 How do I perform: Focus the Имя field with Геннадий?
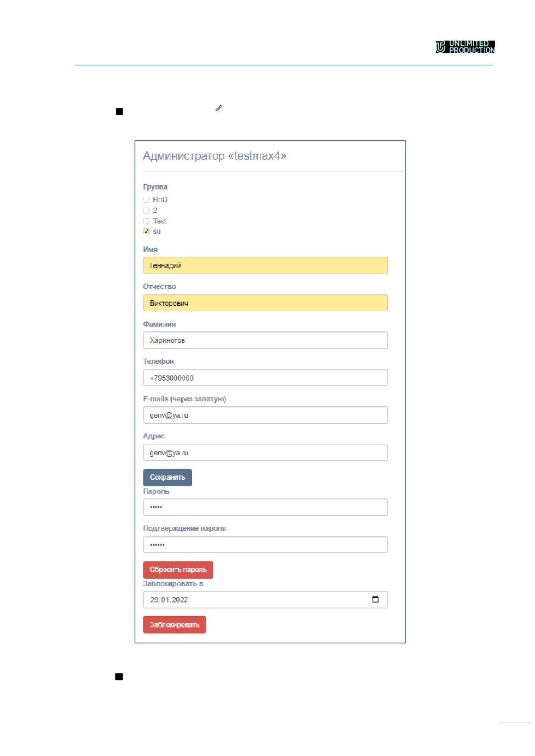[266, 265]
